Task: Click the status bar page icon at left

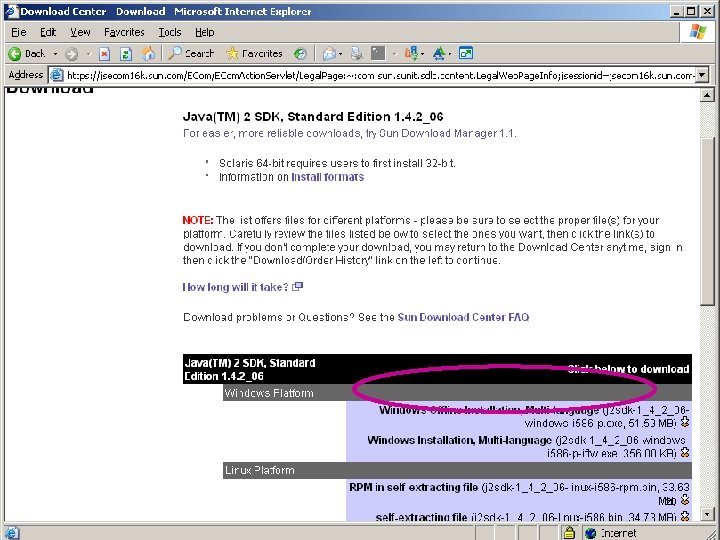Action: pyautogui.click(x=11, y=533)
